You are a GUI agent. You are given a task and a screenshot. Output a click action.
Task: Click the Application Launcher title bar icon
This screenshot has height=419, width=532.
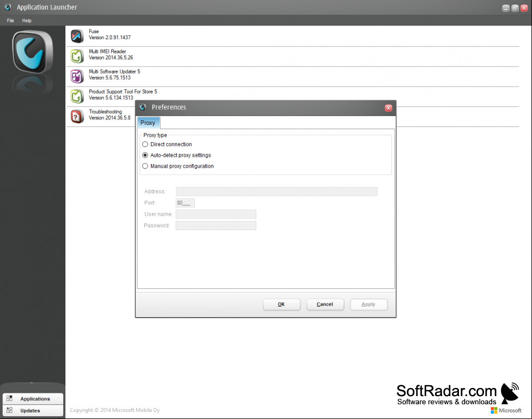[8, 7]
